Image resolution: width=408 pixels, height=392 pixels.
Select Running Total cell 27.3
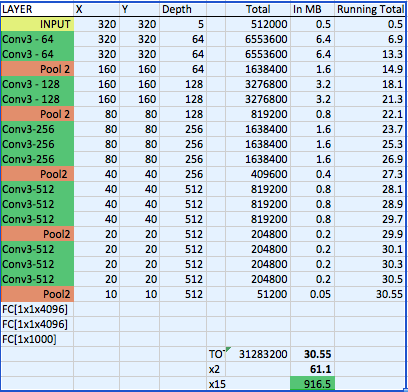(370, 174)
